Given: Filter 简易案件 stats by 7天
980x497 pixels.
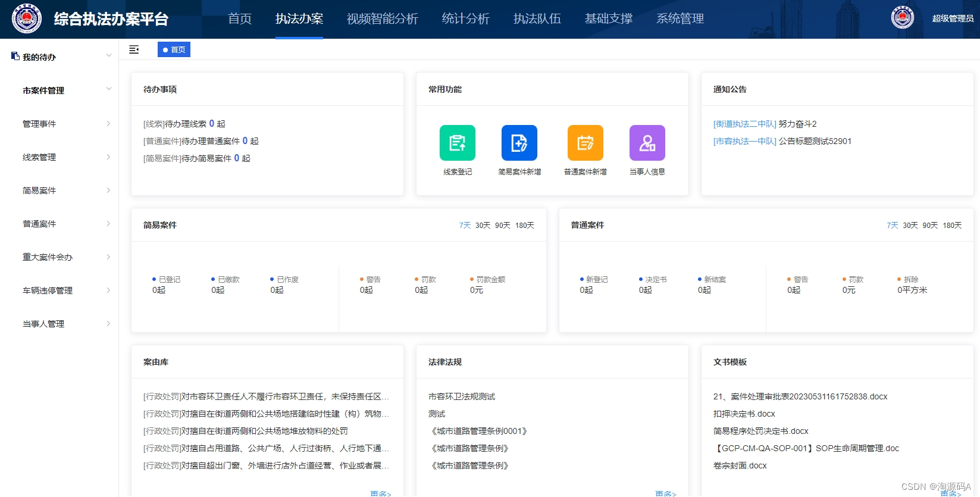Looking at the screenshot, I should (465, 225).
